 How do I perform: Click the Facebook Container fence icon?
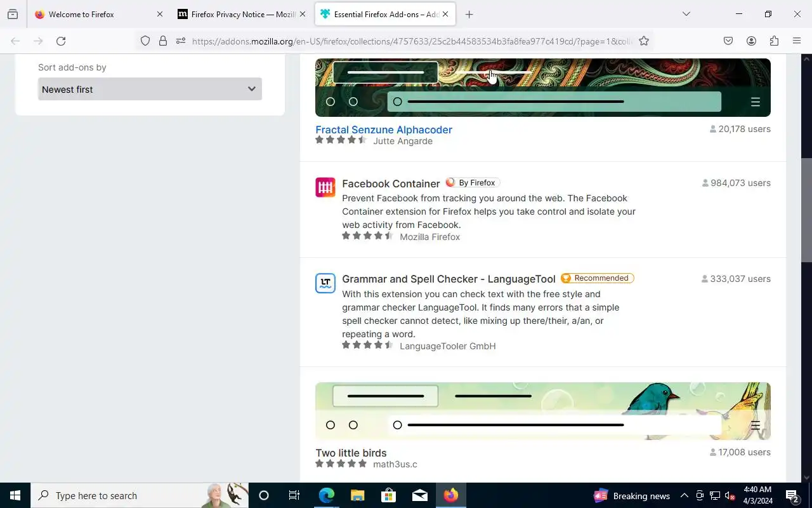[x=325, y=187]
